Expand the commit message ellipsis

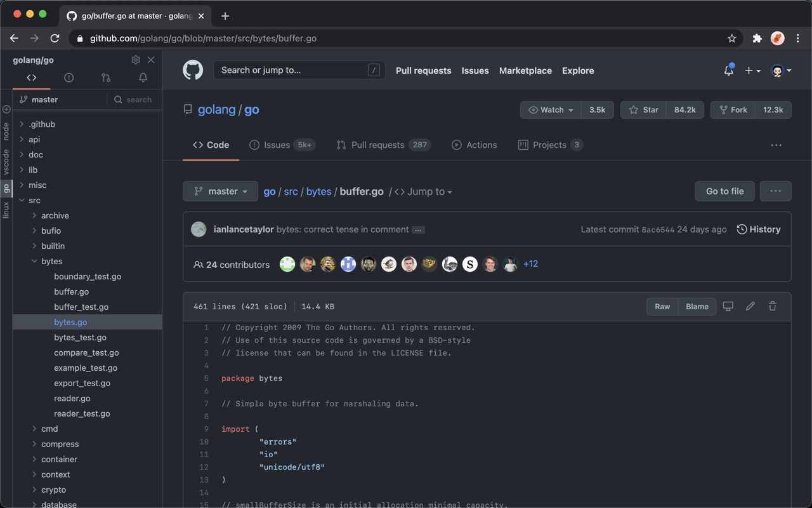coord(418,230)
